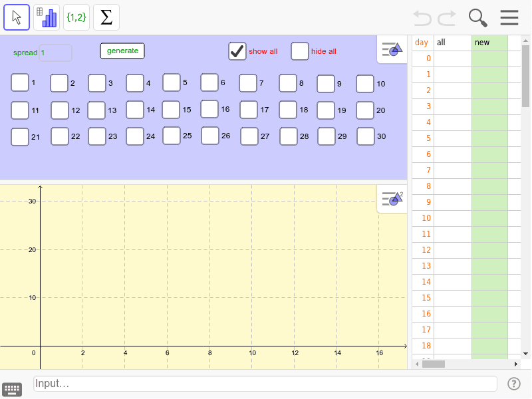Click the Undo arrow icon
Image resolution: width=532 pixels, height=399 pixels.
(422, 18)
